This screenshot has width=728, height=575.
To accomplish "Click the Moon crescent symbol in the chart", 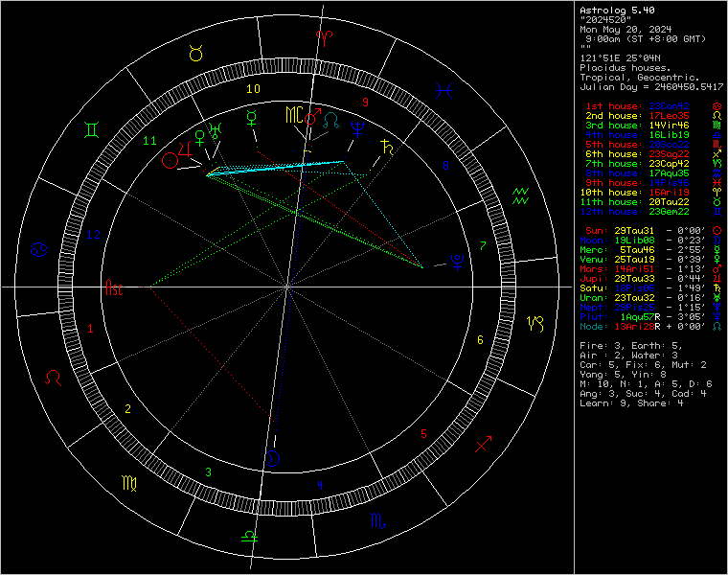I will [x=273, y=458].
